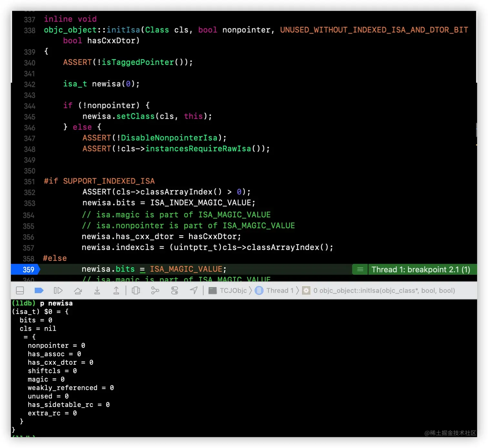This screenshot has width=488, height=448.
Task: Step over the current line
Action: [78, 291]
